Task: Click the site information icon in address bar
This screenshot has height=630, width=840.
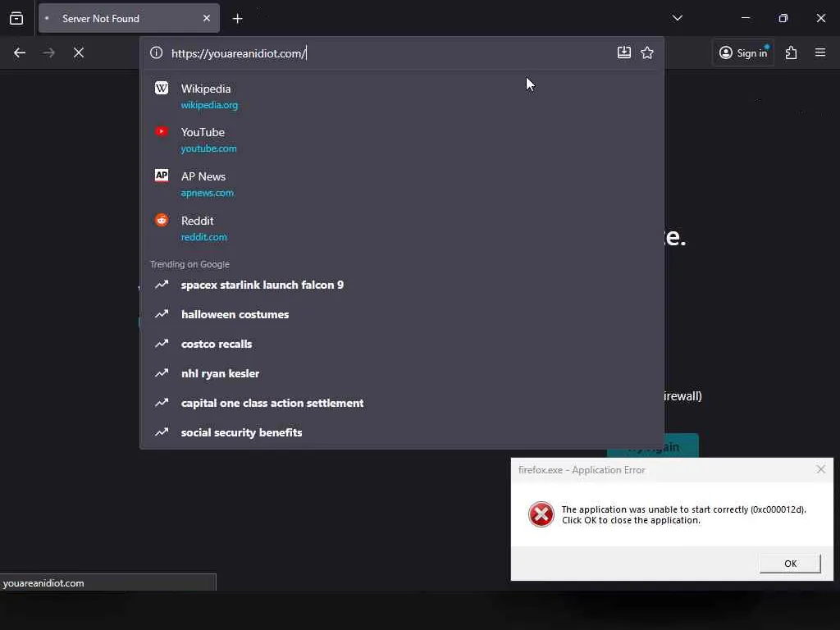Action: pos(156,52)
